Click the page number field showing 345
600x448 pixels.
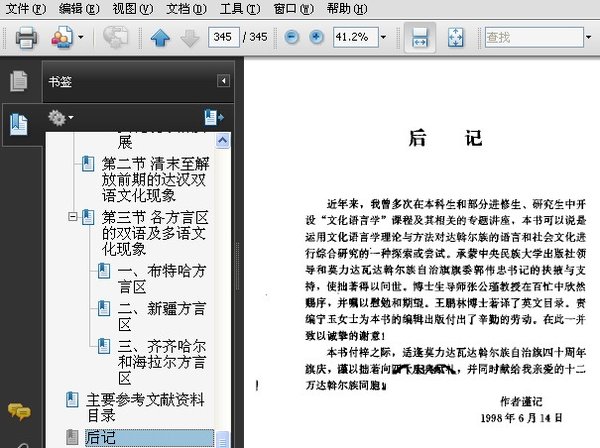224,37
